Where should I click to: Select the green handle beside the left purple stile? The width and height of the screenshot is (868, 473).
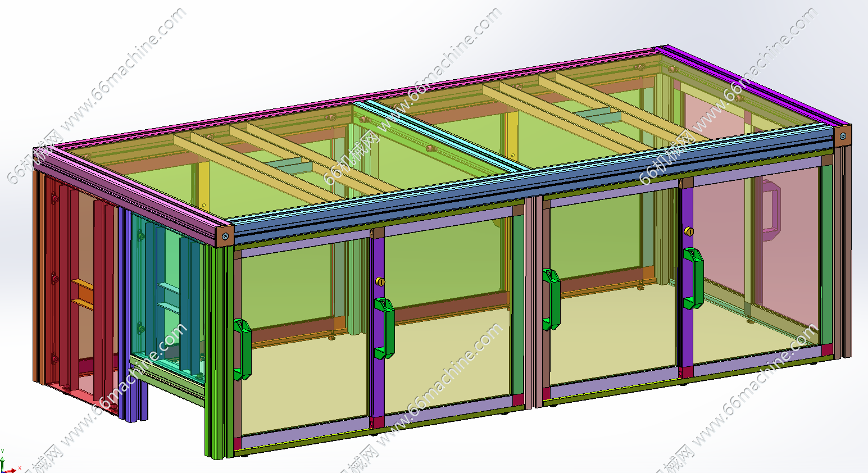tap(384, 328)
